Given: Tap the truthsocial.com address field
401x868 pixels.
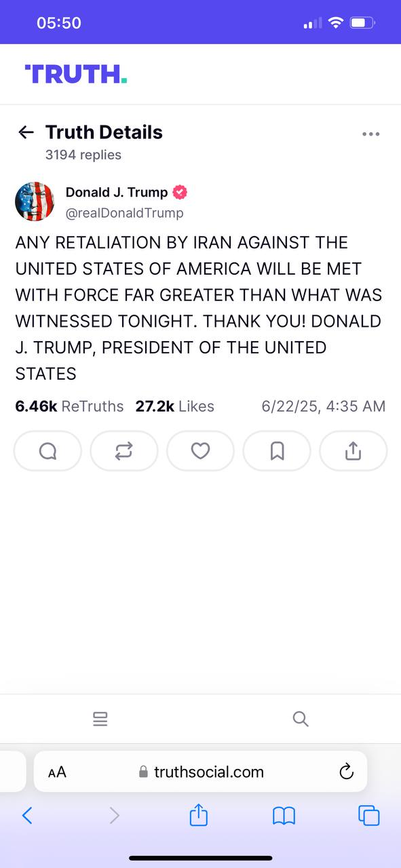Looking at the screenshot, I should click(x=201, y=772).
